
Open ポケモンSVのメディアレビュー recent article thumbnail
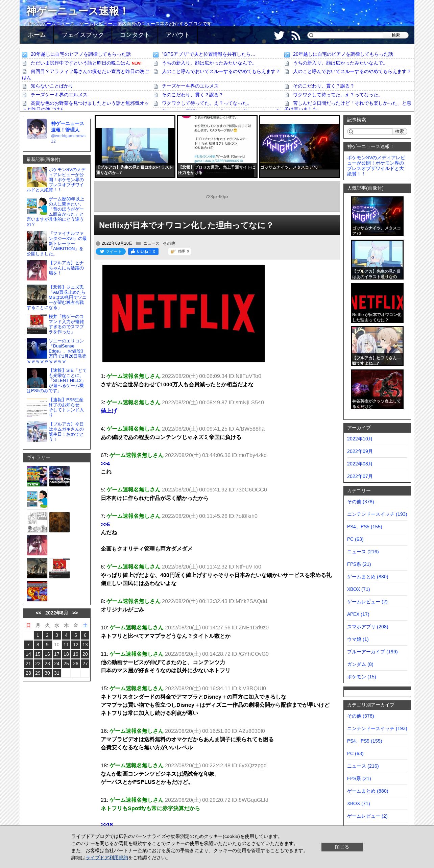(x=37, y=177)
